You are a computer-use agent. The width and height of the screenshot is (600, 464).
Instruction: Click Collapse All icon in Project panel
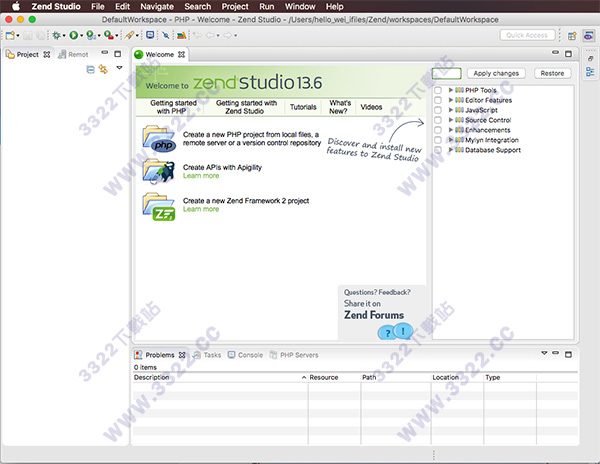[x=90, y=70]
